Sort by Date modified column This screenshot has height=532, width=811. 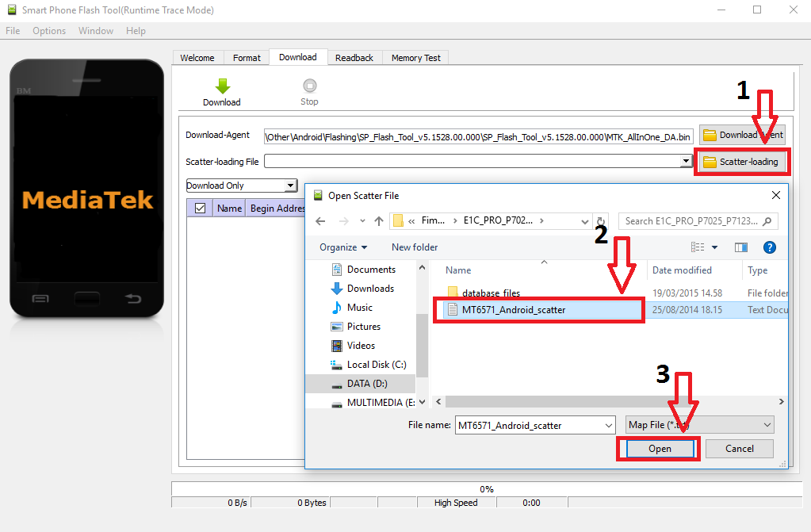pos(682,270)
